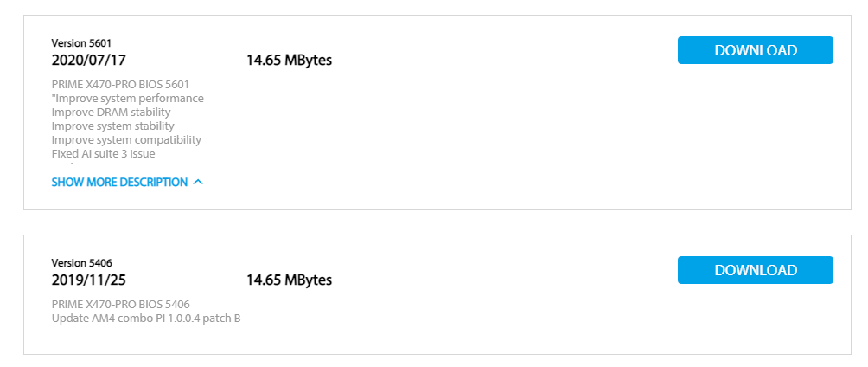This screenshot has height=367, width=868.
Task: Click the Version 5601 label
Action: 81,43
